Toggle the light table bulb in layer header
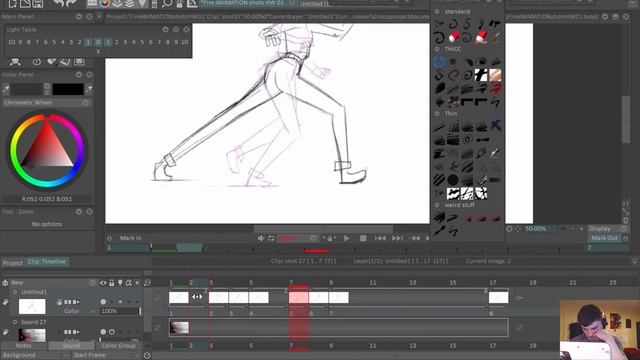The width and height of the screenshot is (640, 360). tap(120, 282)
